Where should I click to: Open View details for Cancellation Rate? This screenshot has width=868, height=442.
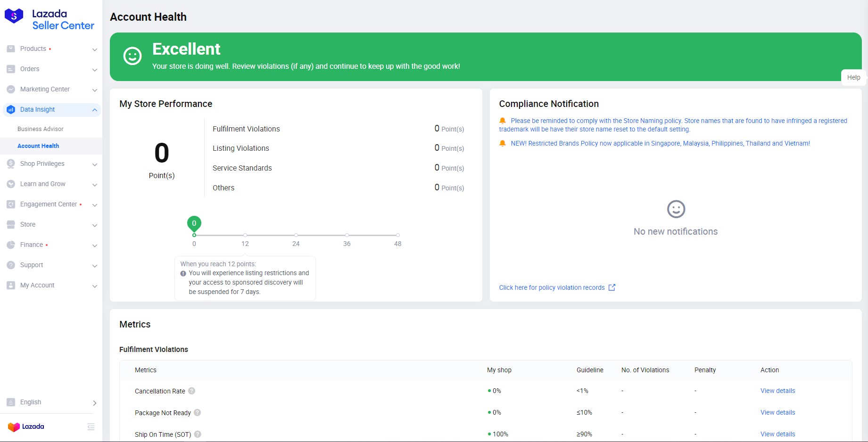tap(777, 391)
